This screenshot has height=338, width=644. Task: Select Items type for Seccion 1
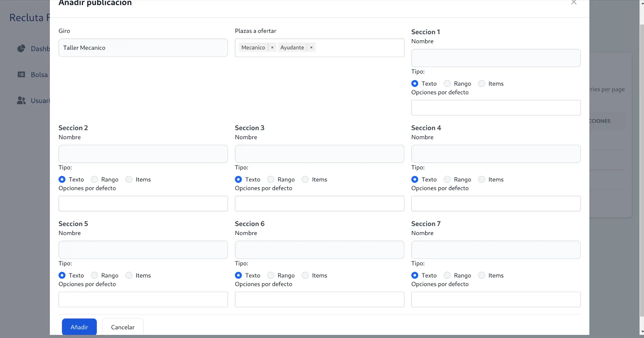(481, 84)
